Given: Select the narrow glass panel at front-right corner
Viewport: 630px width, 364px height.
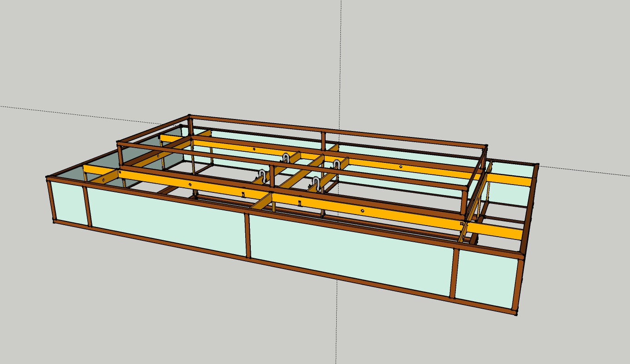Looking at the screenshot, I should 486,278.
